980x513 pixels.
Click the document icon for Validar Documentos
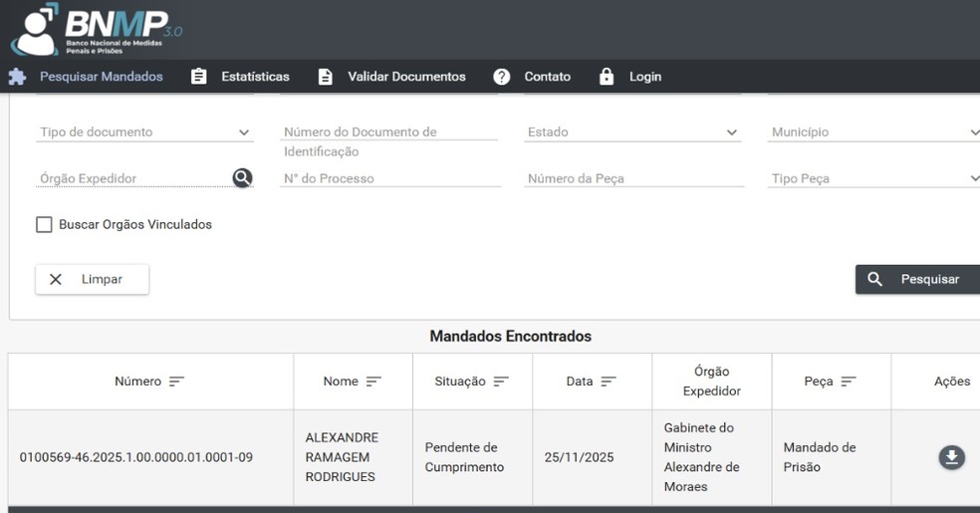pyautogui.click(x=325, y=77)
